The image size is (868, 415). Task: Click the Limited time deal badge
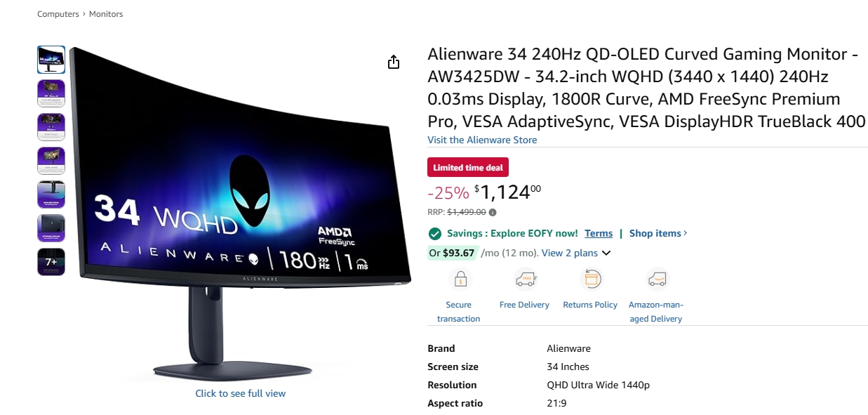(x=468, y=168)
